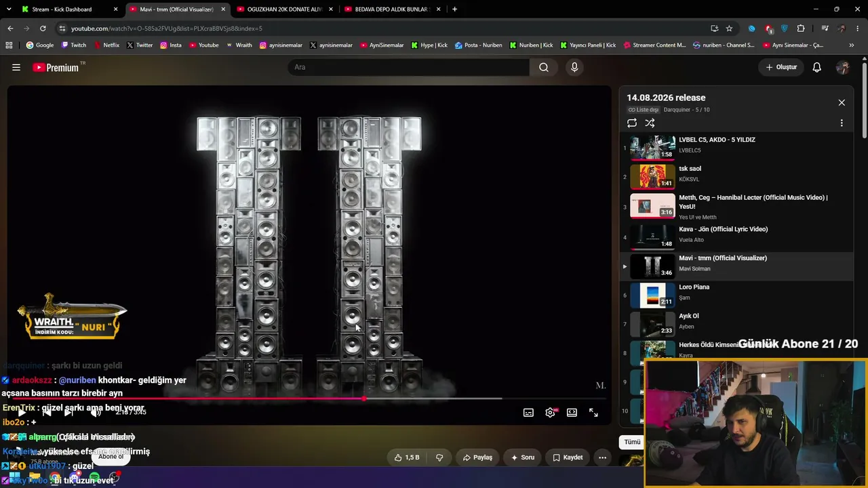This screenshot has width=868, height=488.
Task: Open the Netflix bookmark
Action: click(106, 45)
